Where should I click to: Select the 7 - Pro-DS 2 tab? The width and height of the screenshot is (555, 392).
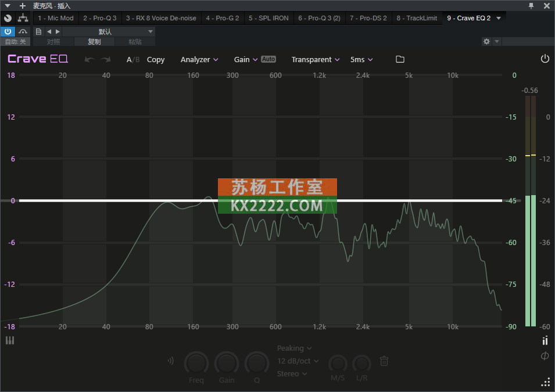[368, 18]
